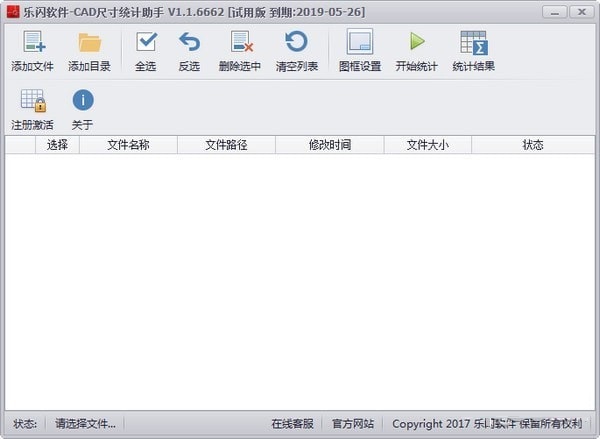This screenshot has width=600, height=439.
Task: Click the 状态: label in status bar
Action: pyautogui.click(x=25, y=424)
